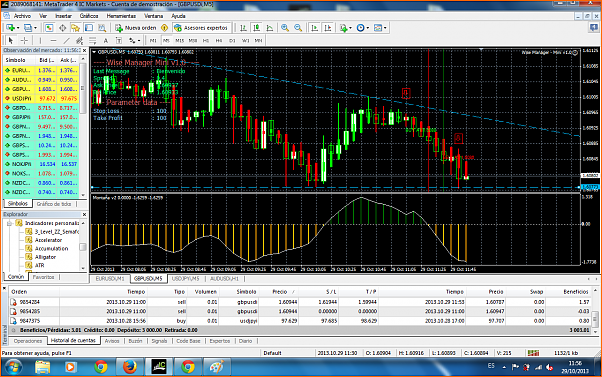Open the GBPUSD,M5 chart menu triangle

pyautogui.click(x=94, y=52)
